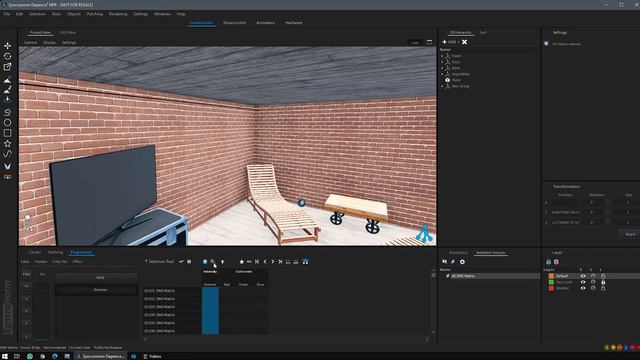The height and width of the screenshot is (360, 640).
Task: Toggle selectable icon on the Default layer
Action: tap(593, 276)
